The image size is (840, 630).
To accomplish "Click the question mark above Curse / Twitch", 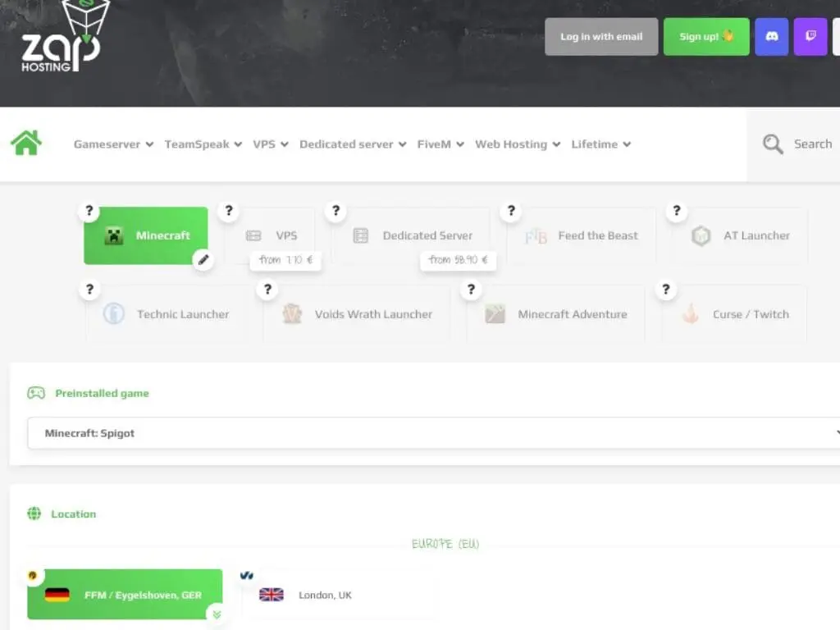I will pos(666,290).
